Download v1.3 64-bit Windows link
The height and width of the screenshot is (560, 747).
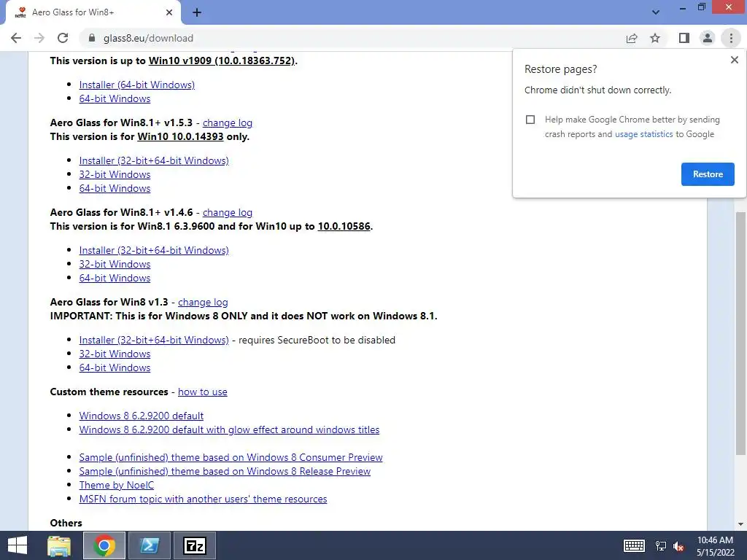click(x=115, y=367)
